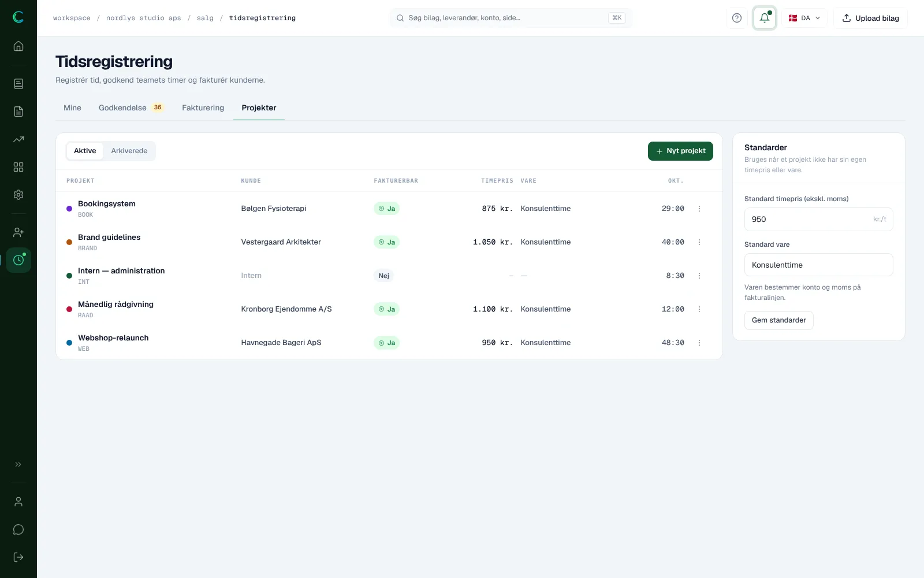Image resolution: width=924 pixels, height=578 pixels.
Task: Click Gem standarder button
Action: [x=778, y=320]
